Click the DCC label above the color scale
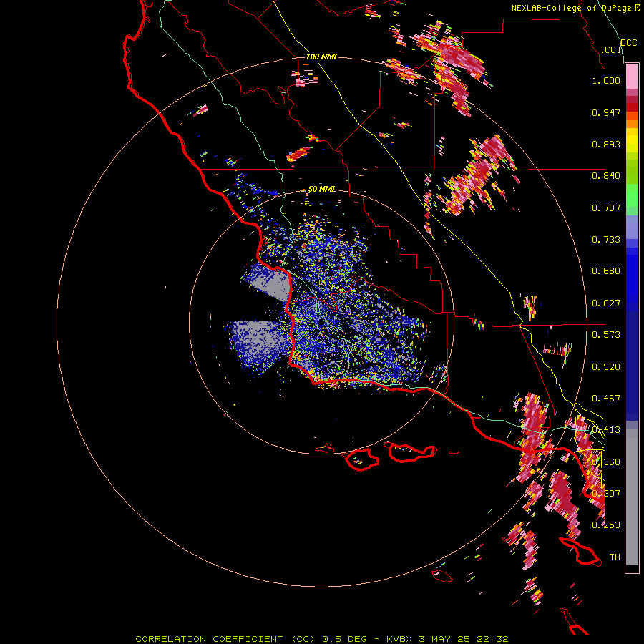644x644 pixels. (x=629, y=43)
